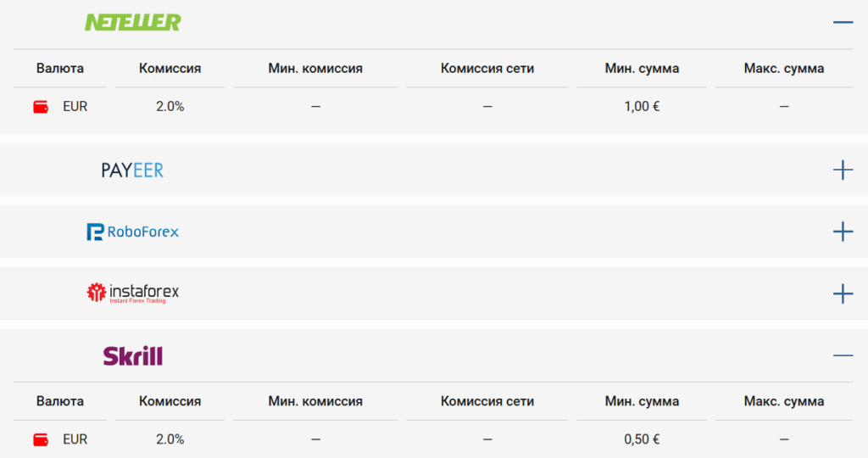Collapse the Skrill section with minus icon
This screenshot has width=868, height=458.
[x=843, y=355]
